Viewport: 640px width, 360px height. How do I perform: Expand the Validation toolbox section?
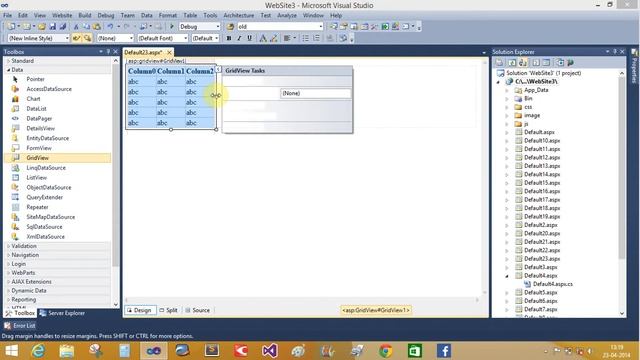coord(9,246)
